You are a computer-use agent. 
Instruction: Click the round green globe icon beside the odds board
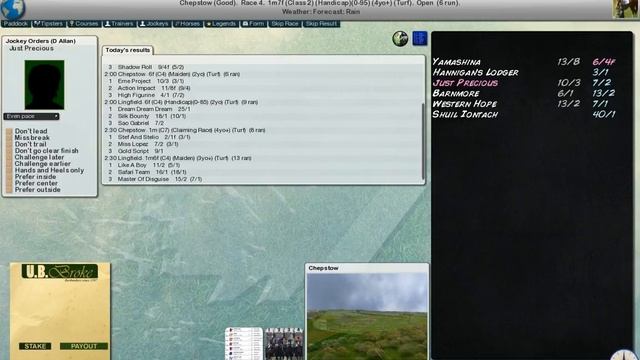click(400, 38)
